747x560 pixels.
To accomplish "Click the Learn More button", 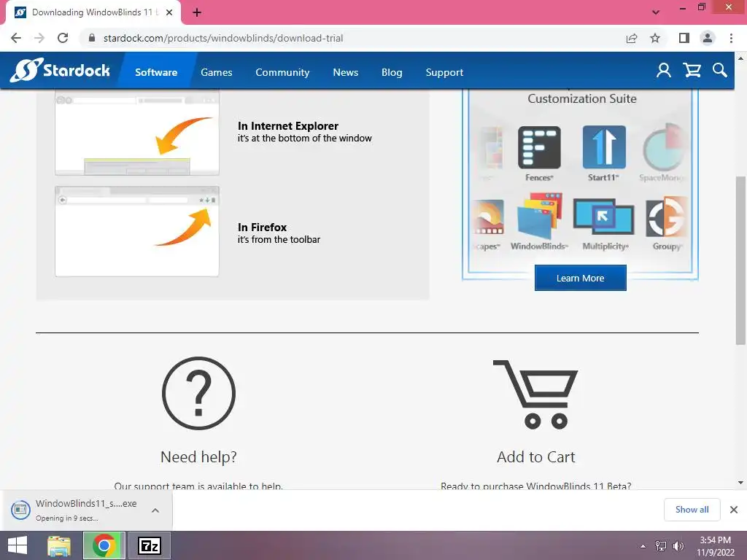I will [x=580, y=278].
